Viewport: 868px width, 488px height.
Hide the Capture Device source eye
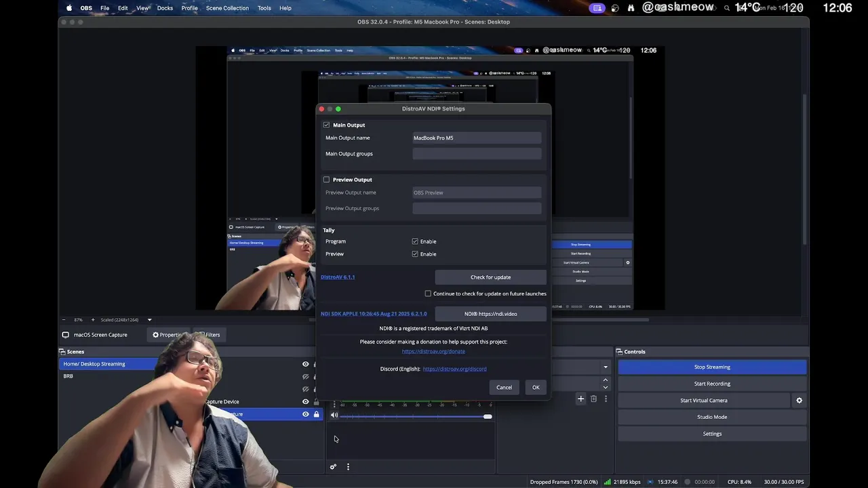(x=305, y=402)
